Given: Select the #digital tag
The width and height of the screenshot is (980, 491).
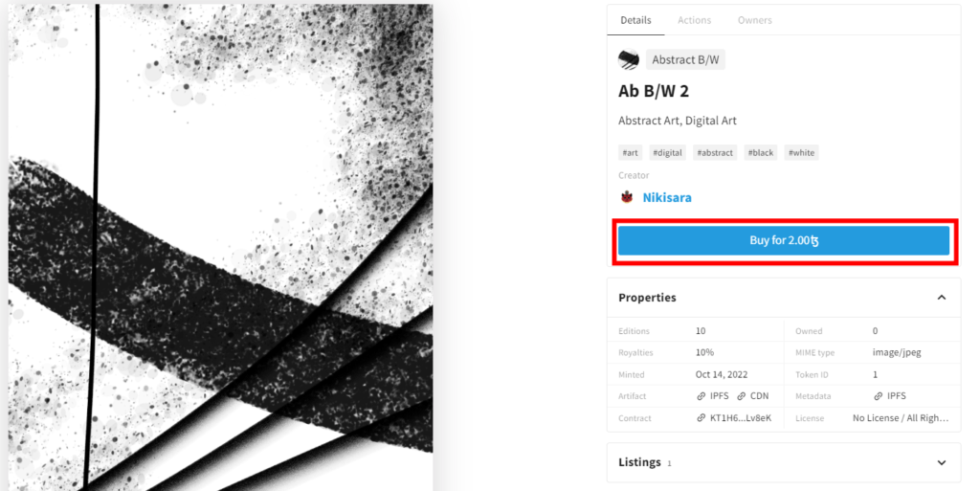Looking at the screenshot, I should tap(667, 152).
